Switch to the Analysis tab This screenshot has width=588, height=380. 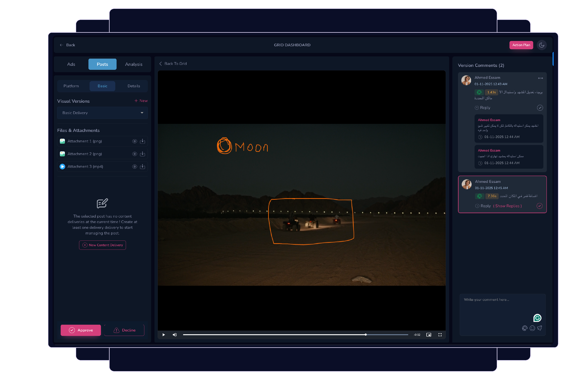(x=133, y=64)
